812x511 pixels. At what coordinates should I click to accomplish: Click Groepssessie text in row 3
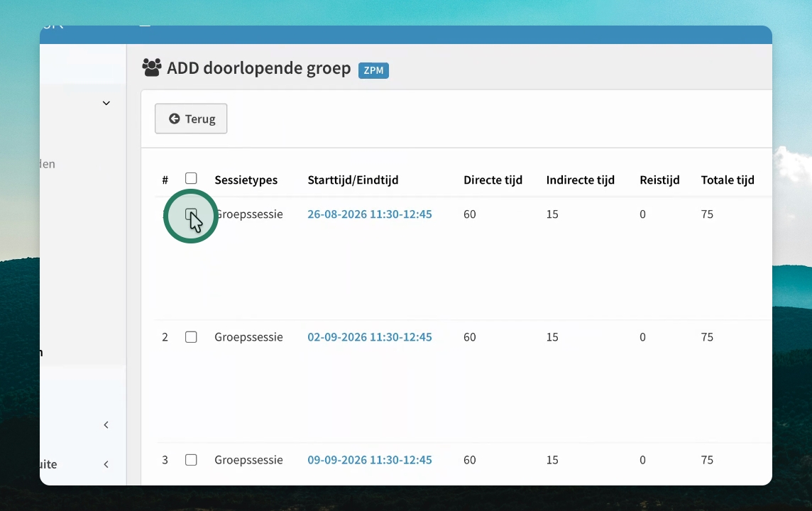point(248,460)
